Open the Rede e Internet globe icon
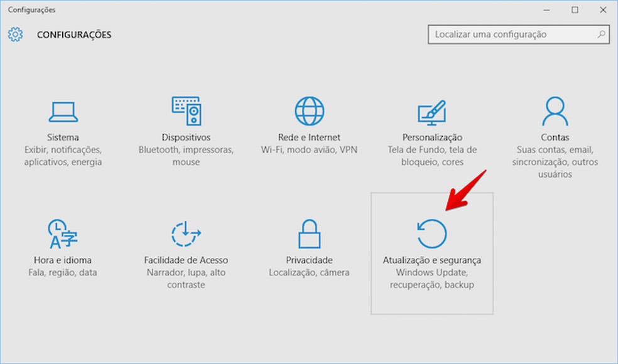Screen dimensions: 618x364 [x=310, y=111]
